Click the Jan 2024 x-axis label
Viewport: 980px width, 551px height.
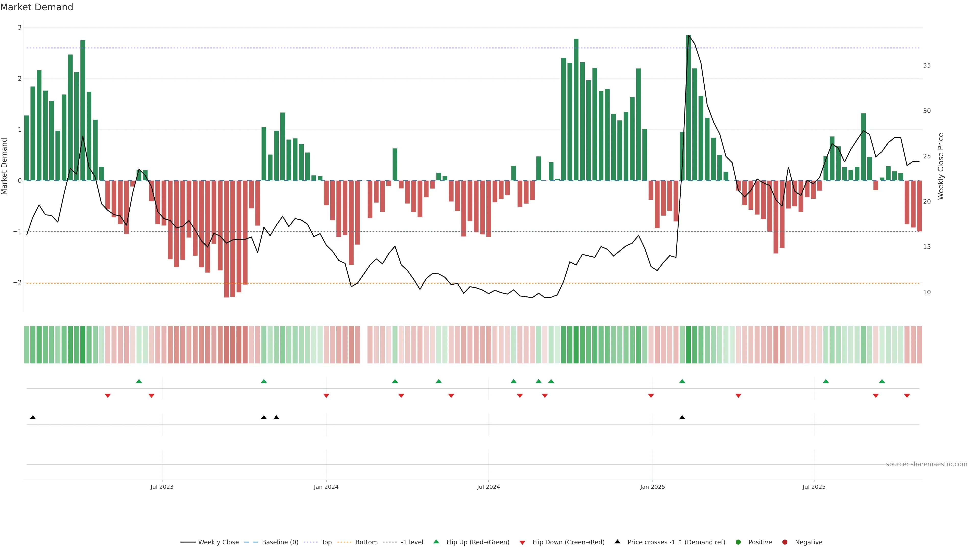tap(326, 487)
